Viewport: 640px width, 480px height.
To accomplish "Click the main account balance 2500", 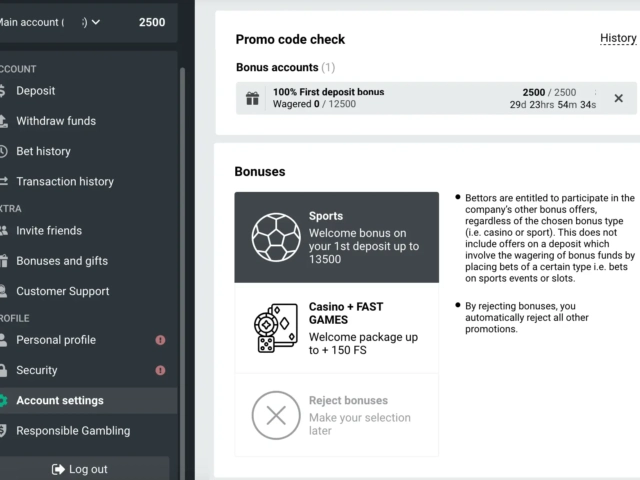I will click(x=152, y=22).
